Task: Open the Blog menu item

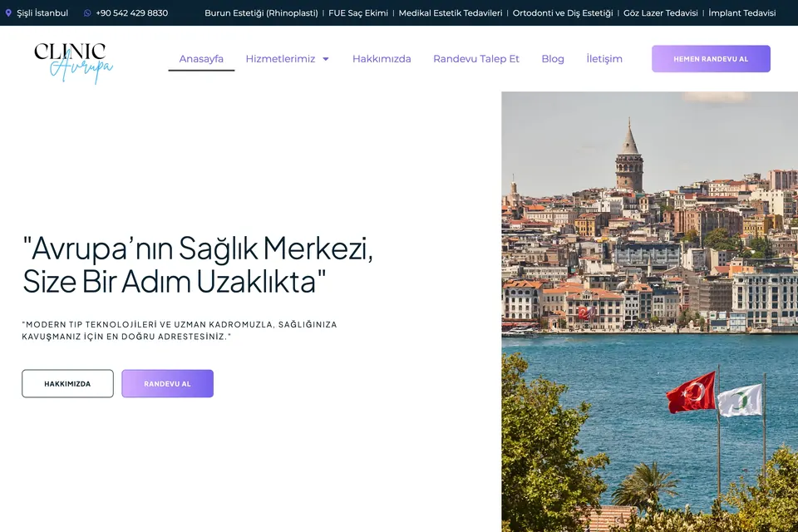Action: pos(553,58)
